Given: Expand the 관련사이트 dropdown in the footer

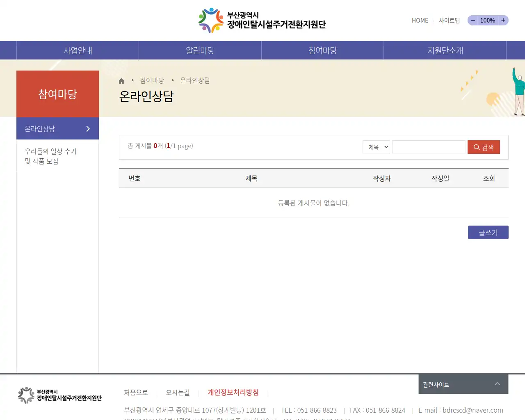Looking at the screenshot, I should click(463, 384).
